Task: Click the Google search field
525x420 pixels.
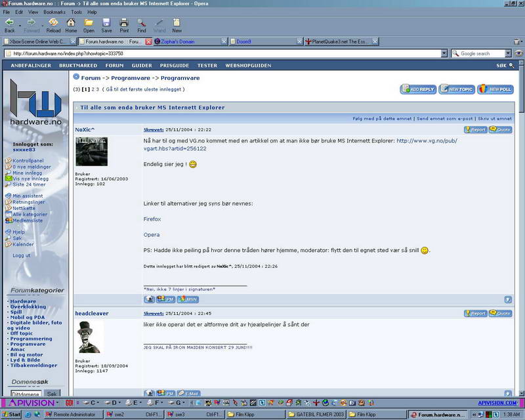Action: (482, 53)
